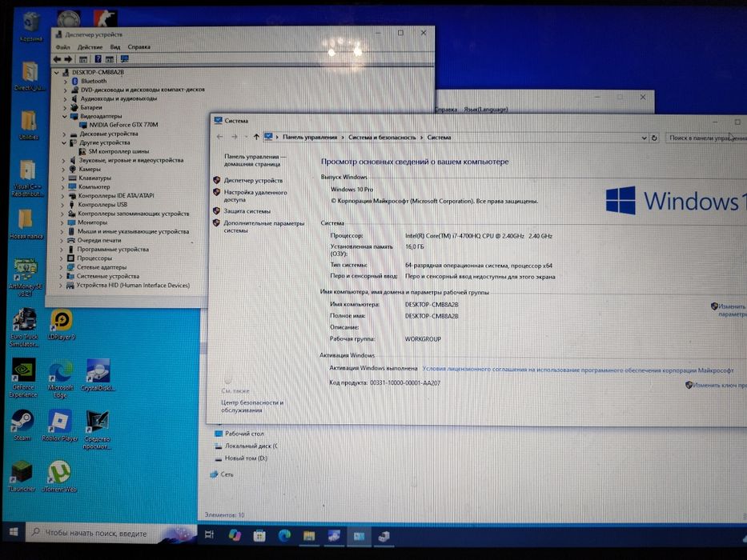Click the Windows Start button
The width and height of the screenshot is (747, 560).
[14, 532]
